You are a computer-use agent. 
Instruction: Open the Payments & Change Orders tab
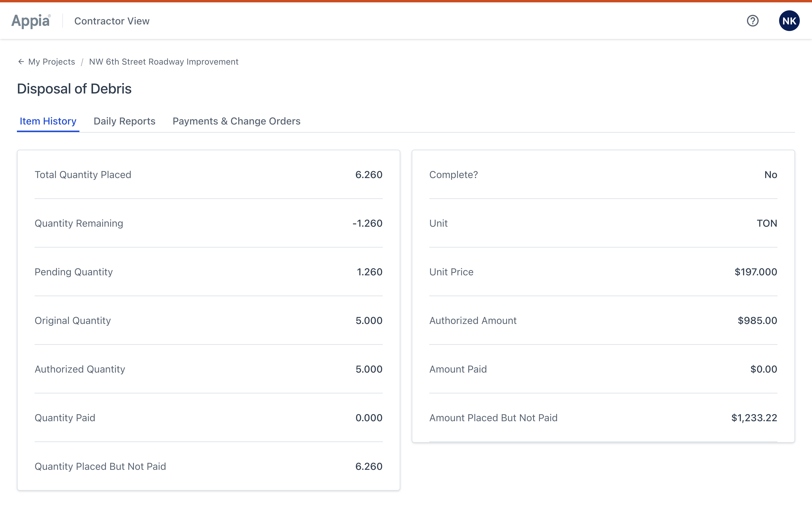pyautogui.click(x=236, y=121)
